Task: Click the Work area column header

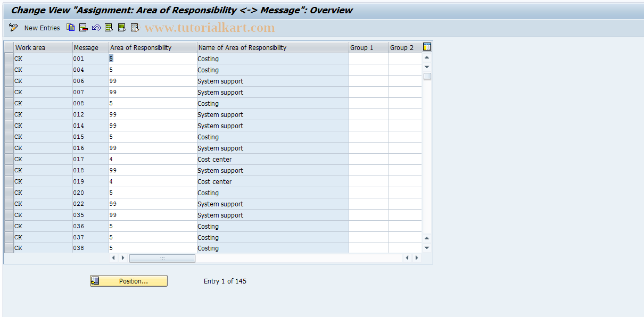Action: click(x=43, y=47)
